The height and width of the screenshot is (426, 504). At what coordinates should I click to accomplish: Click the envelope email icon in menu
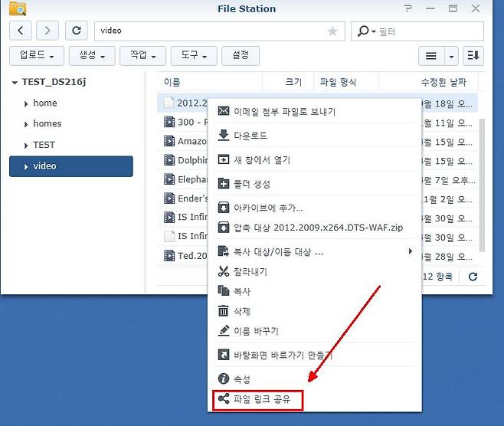point(224,111)
